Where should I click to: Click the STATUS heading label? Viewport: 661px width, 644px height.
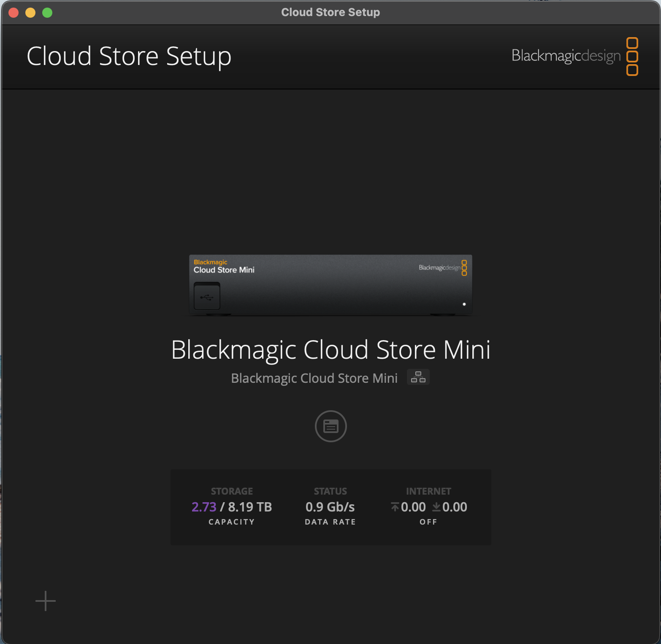[330, 491]
